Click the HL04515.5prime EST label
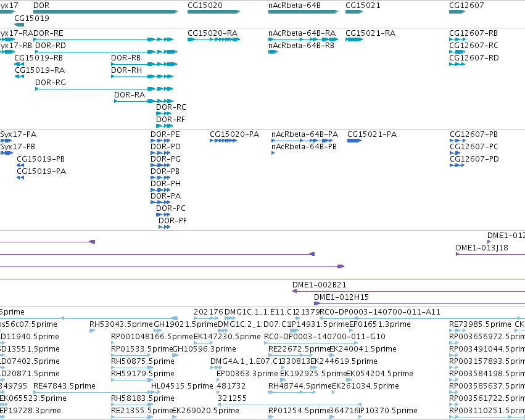 (x=182, y=386)
